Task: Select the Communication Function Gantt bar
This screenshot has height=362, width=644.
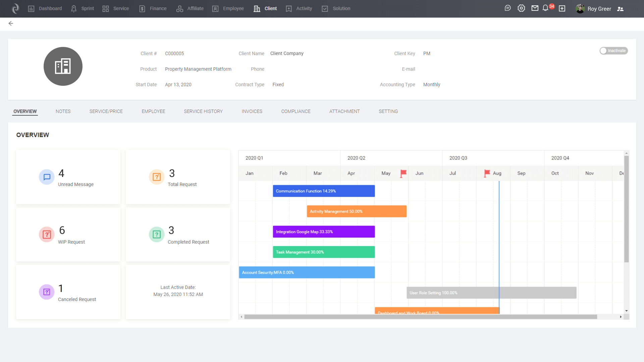Action: point(324,191)
